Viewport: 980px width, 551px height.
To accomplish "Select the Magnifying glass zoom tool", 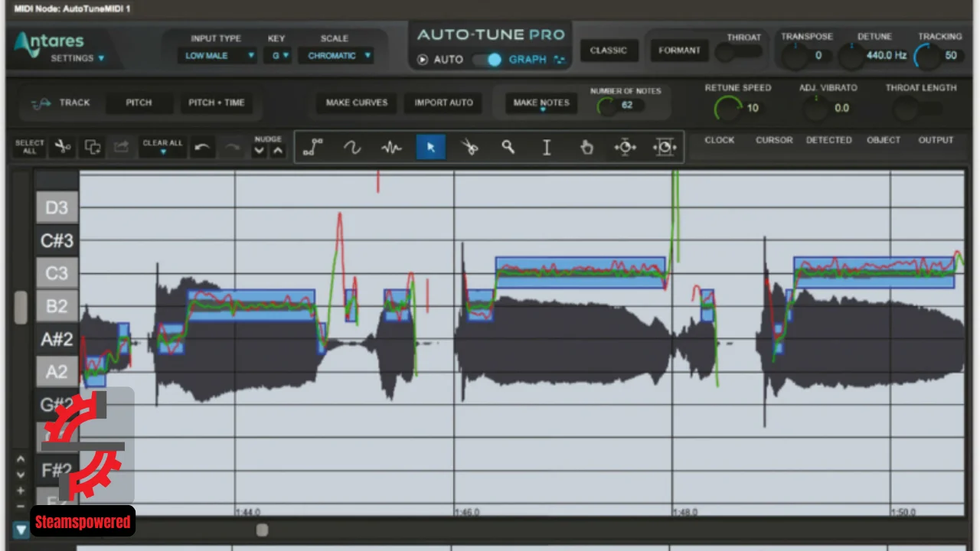I will pyautogui.click(x=508, y=147).
